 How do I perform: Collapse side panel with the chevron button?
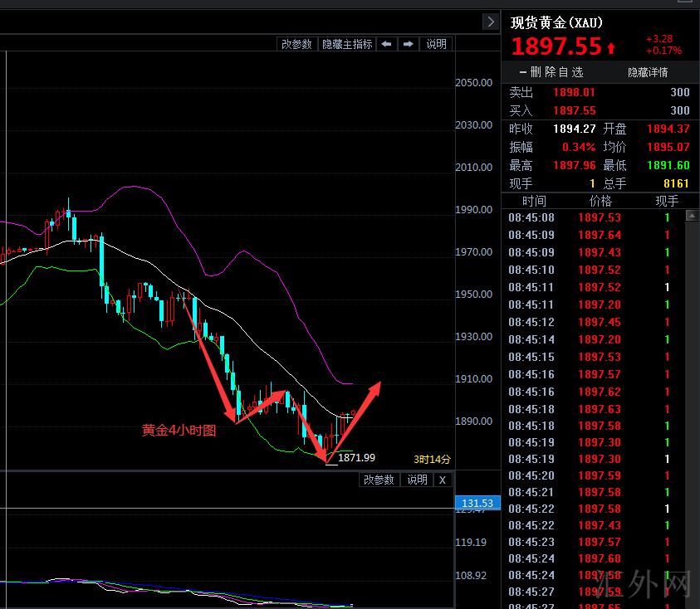[x=490, y=22]
